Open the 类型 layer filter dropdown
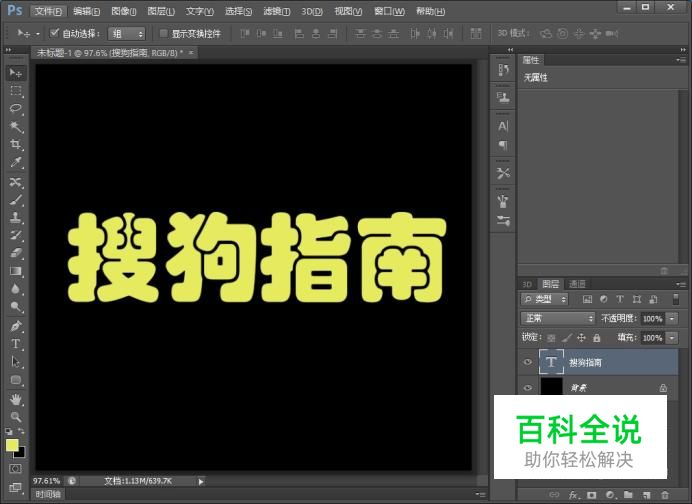 544,299
